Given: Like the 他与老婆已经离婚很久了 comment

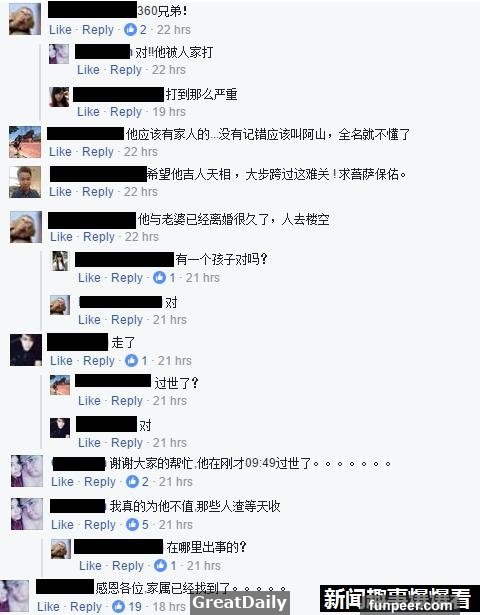Looking at the screenshot, I should click(x=62, y=237).
